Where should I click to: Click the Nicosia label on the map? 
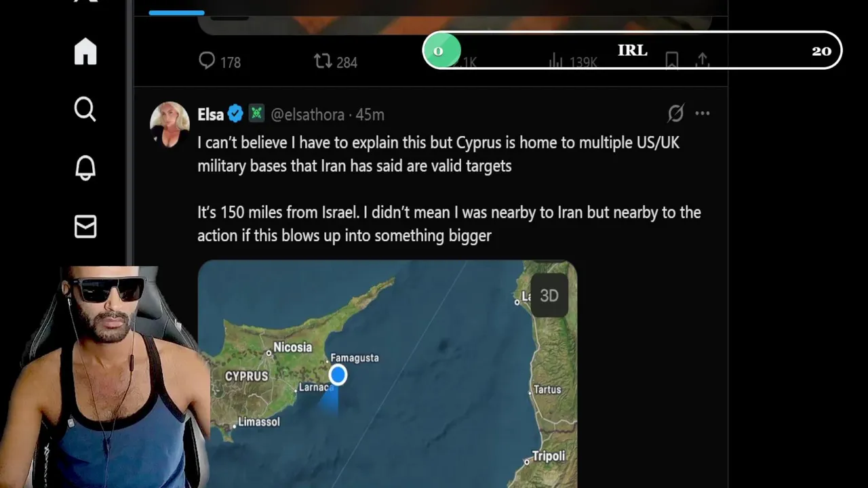tap(292, 347)
